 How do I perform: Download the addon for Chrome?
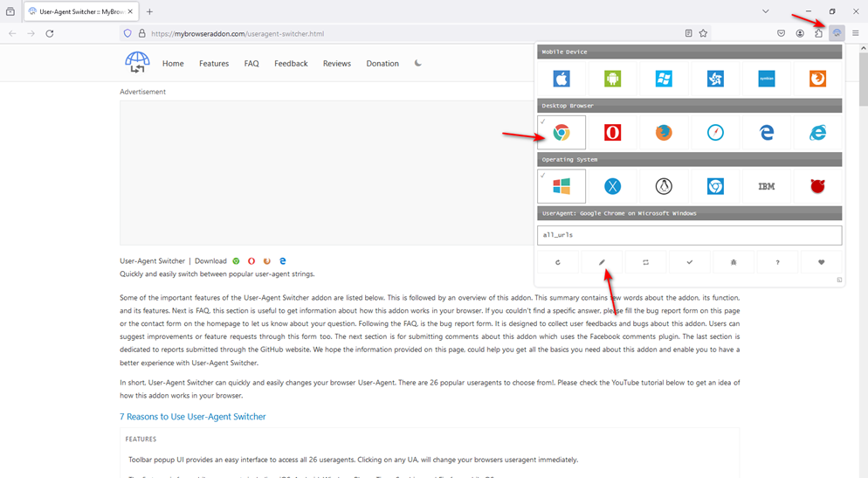point(237,261)
